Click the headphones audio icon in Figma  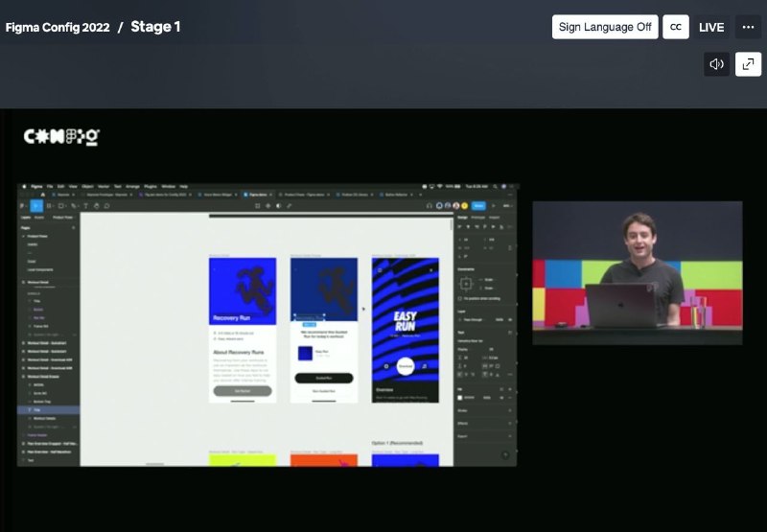coord(429,206)
